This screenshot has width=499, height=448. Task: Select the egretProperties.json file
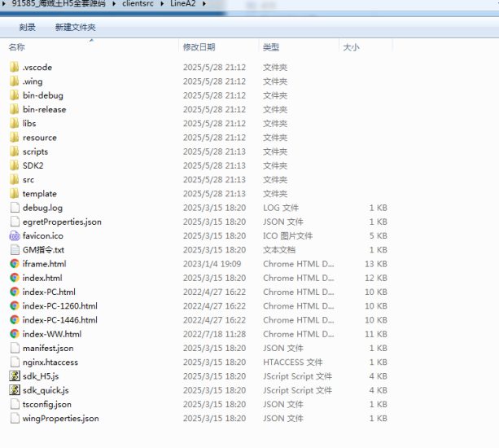point(62,222)
